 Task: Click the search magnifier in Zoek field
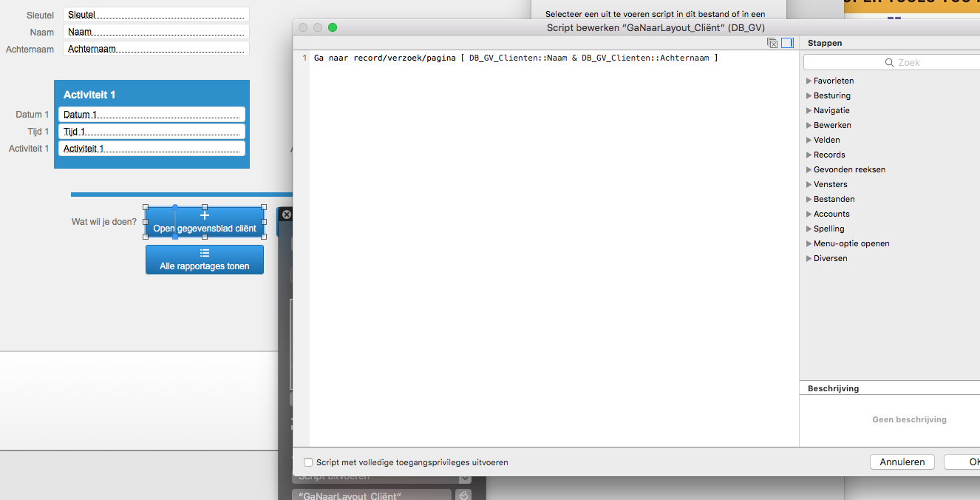tap(891, 63)
